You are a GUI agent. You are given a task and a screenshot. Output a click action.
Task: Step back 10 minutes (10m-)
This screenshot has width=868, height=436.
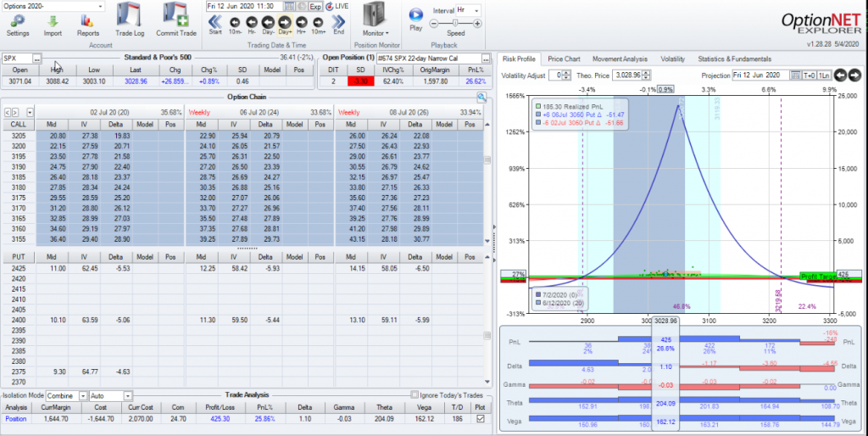tap(235, 22)
